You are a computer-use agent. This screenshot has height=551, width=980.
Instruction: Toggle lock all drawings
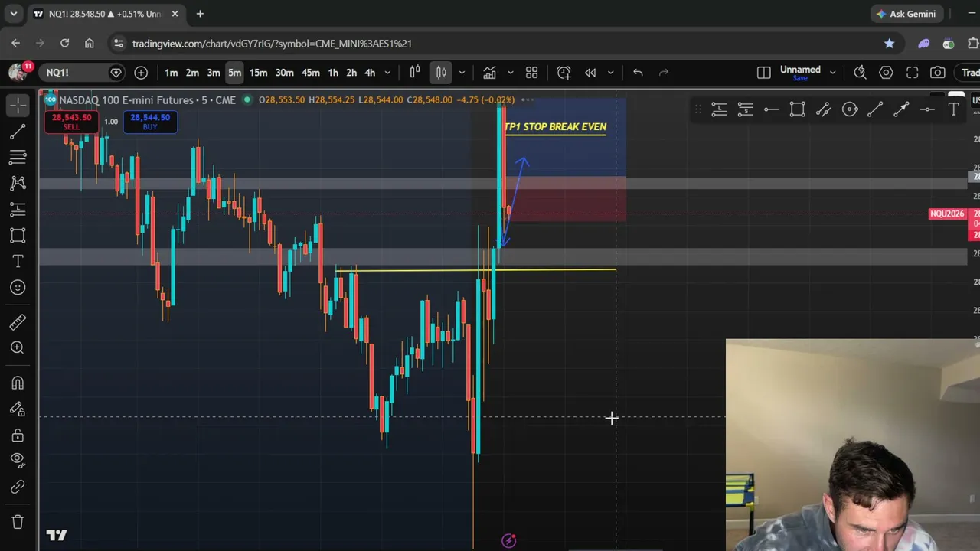[x=18, y=435]
